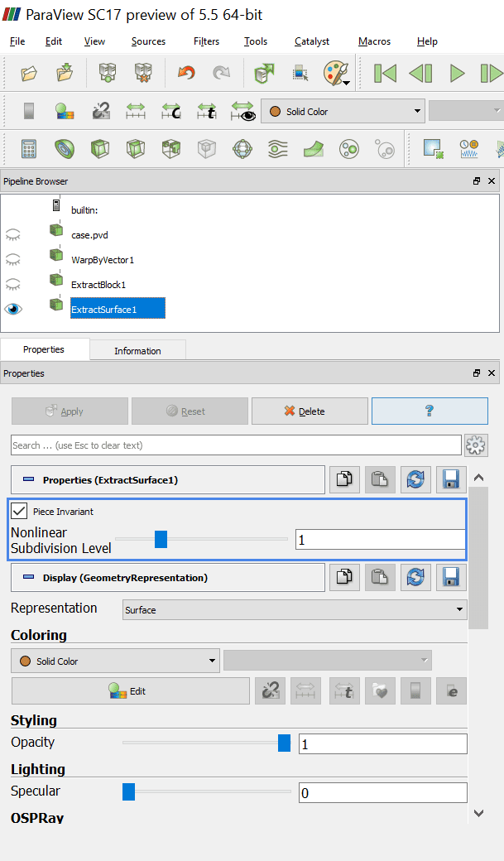Hide ExtractSurface1 using its eye icon
The height and width of the screenshot is (861, 504).
pos(13,309)
